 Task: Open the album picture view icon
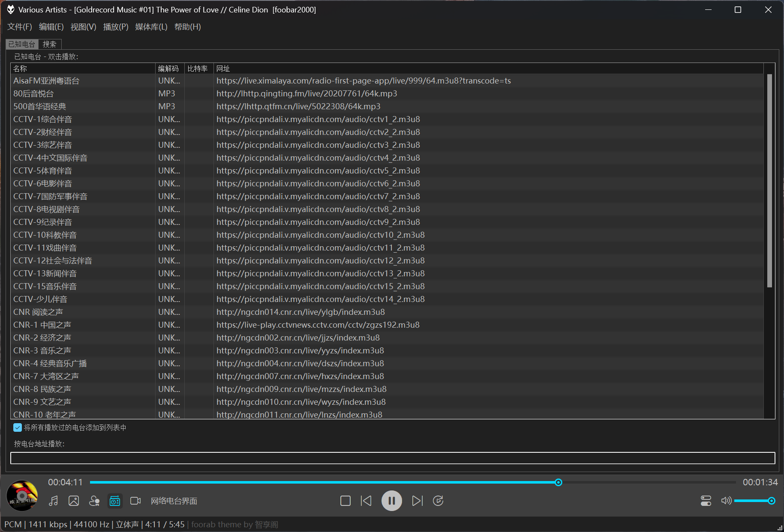(x=74, y=501)
